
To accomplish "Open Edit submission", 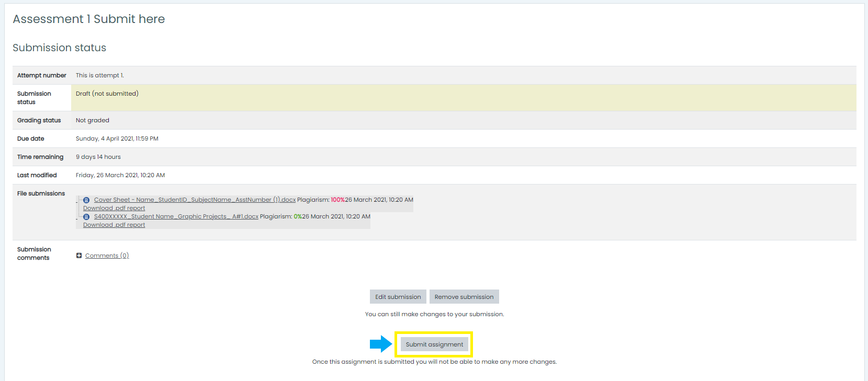I will (x=398, y=297).
